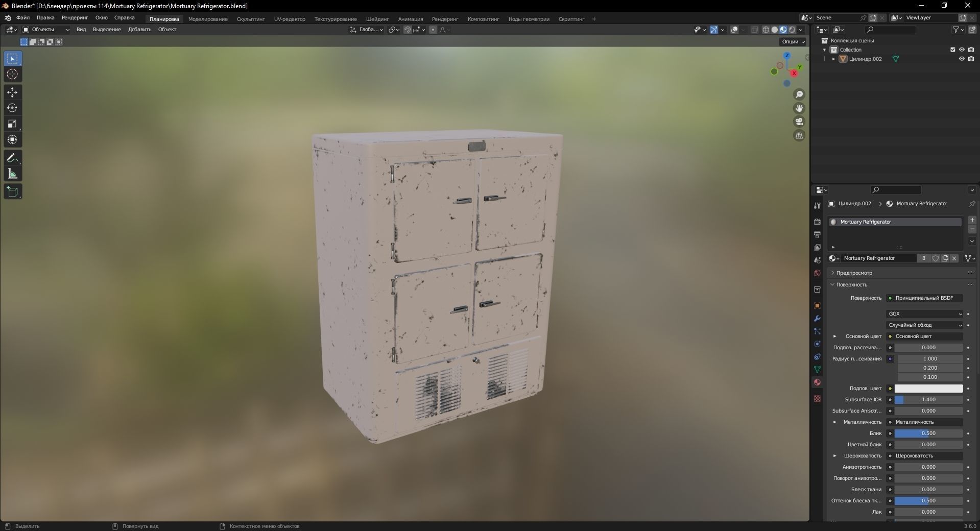Image resolution: width=980 pixels, height=531 pixels.
Task: Choose the Move tool
Action: [12, 92]
